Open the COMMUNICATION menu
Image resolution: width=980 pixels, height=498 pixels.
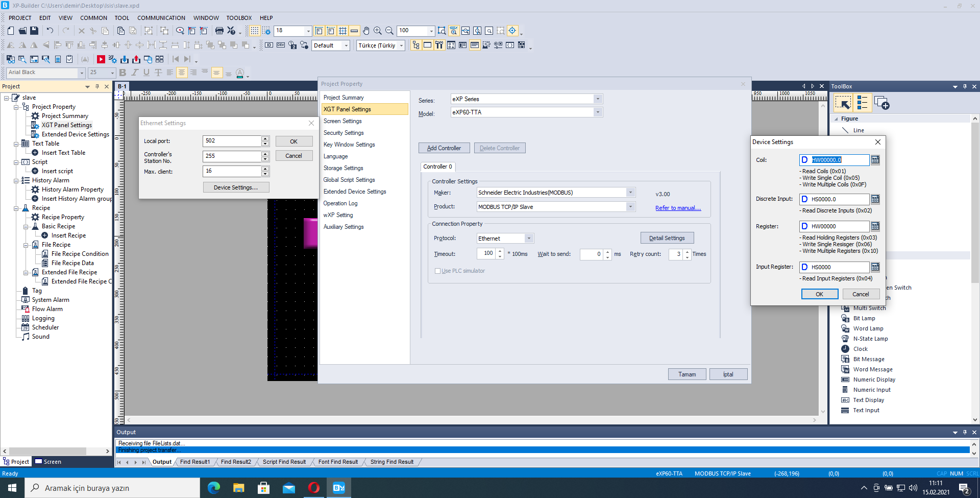point(161,18)
